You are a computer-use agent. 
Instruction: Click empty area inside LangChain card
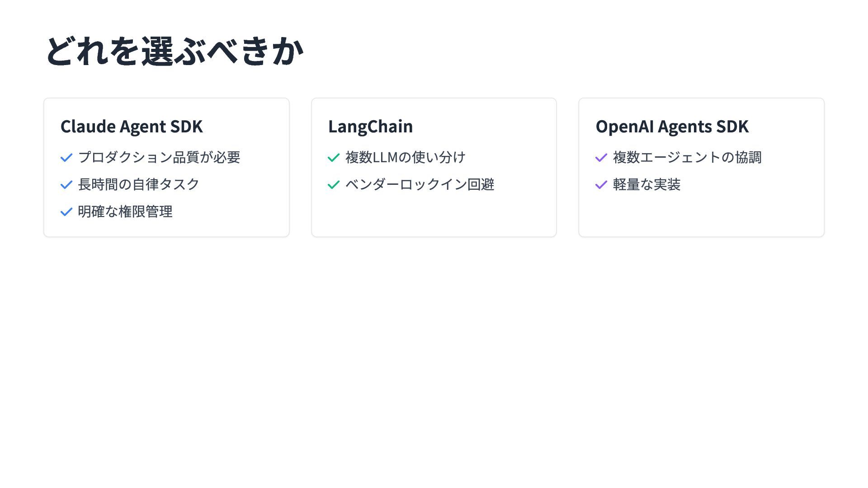point(434,215)
